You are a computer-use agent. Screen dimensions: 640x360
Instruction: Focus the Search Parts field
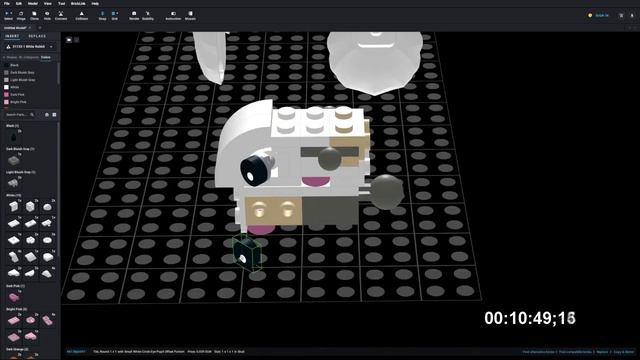17,115
